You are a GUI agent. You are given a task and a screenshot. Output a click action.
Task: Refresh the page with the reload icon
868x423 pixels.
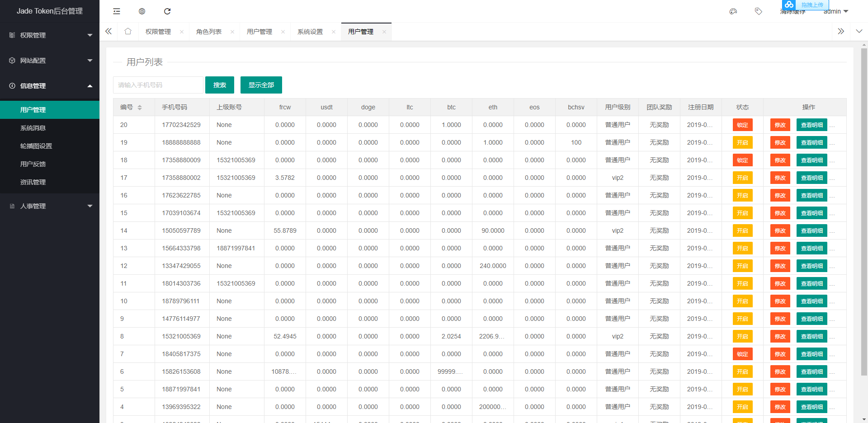[167, 11]
